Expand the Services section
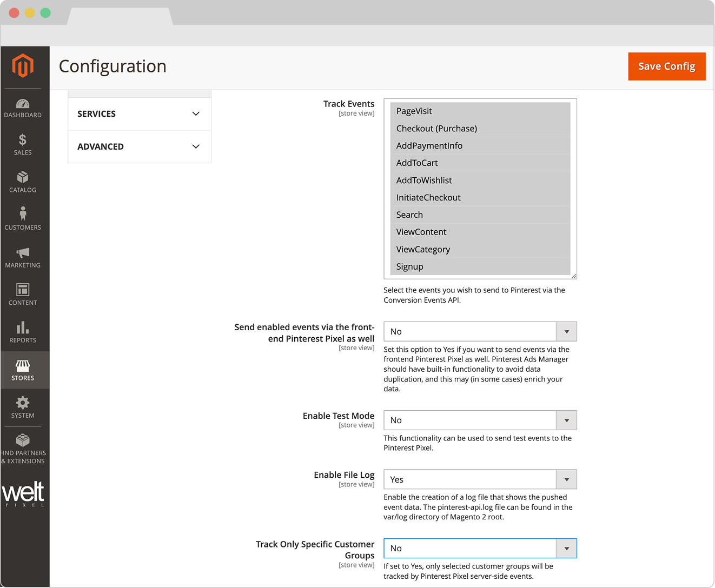715x588 pixels. (x=139, y=114)
